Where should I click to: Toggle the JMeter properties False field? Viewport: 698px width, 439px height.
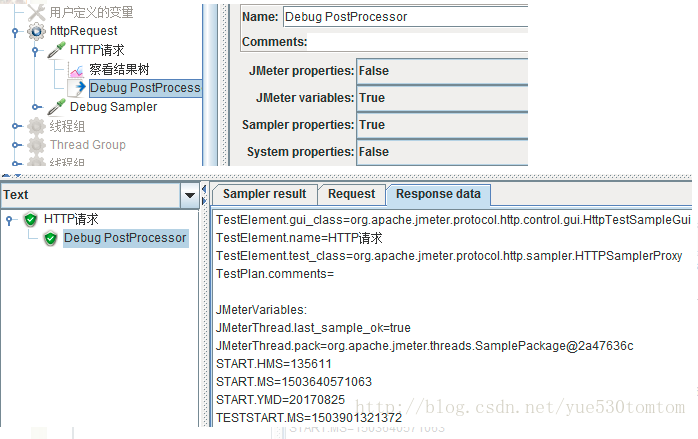pyautogui.click(x=442, y=71)
